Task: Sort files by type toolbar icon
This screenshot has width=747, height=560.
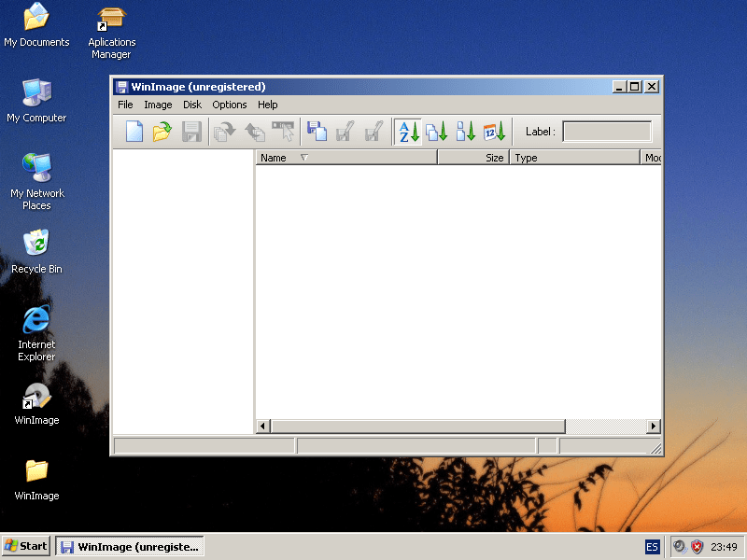Action: [x=437, y=132]
